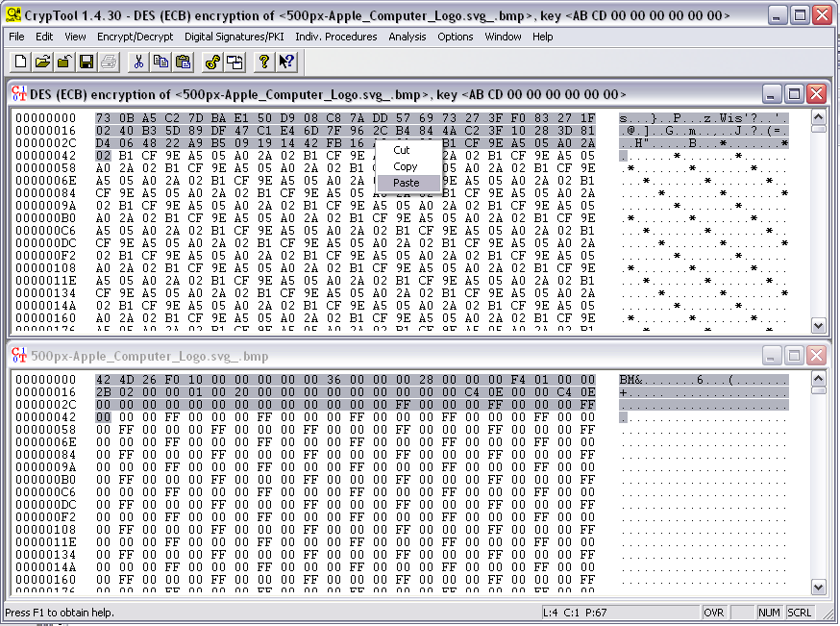Click byte 42 at start of bmp window

(x=104, y=380)
